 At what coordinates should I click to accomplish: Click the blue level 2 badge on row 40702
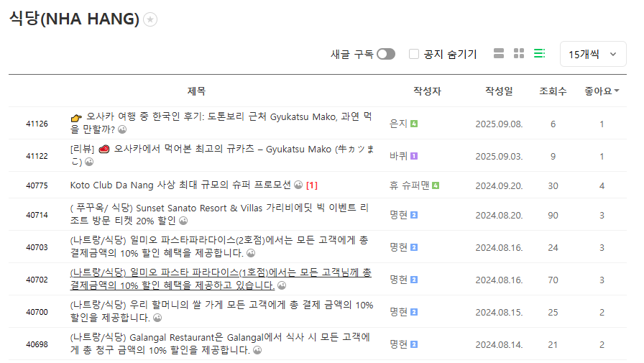[x=414, y=280]
